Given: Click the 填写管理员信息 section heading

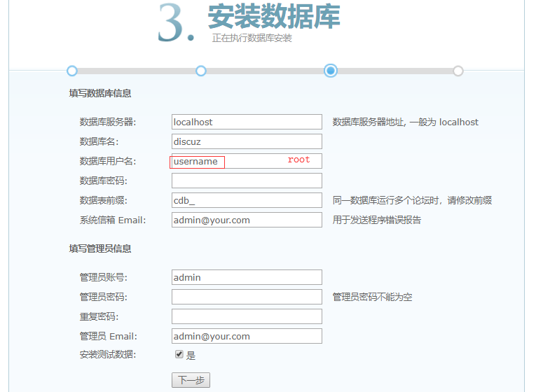Looking at the screenshot, I should point(100,248).
